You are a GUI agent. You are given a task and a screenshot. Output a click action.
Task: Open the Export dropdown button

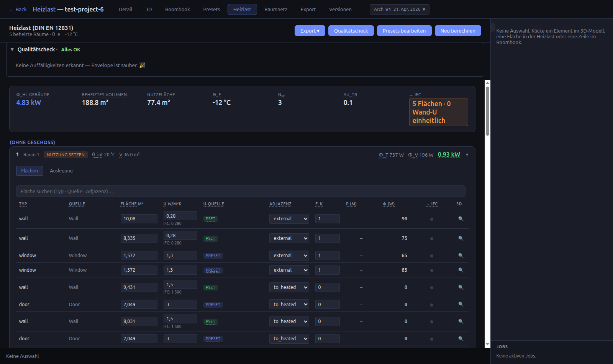[x=310, y=31]
